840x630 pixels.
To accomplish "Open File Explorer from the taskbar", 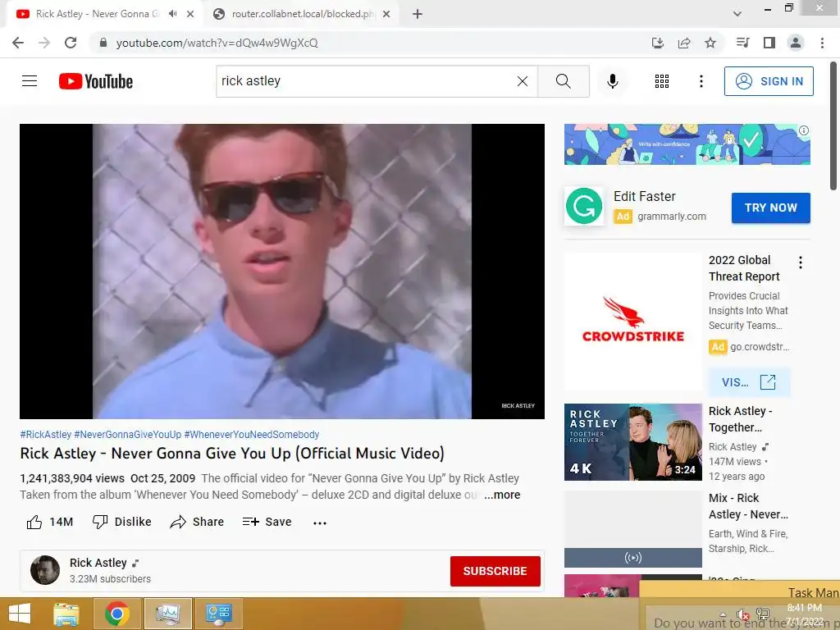I will click(x=66, y=614).
